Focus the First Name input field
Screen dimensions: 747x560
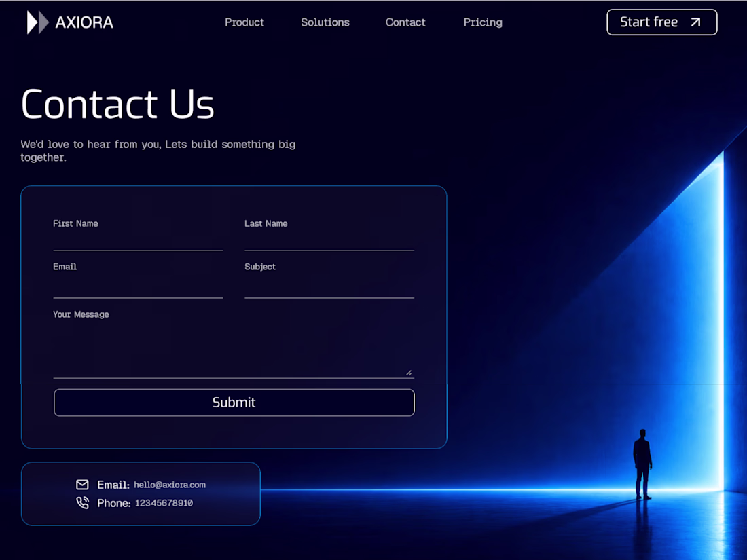(138, 240)
